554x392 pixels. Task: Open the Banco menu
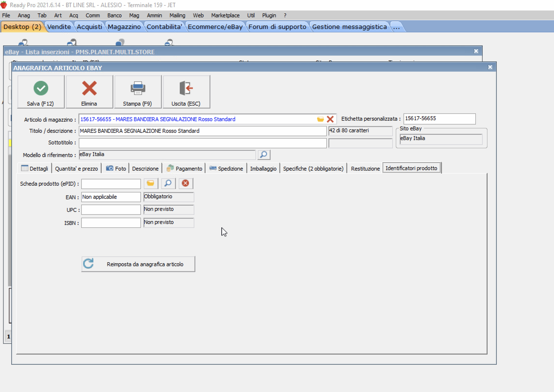point(115,15)
